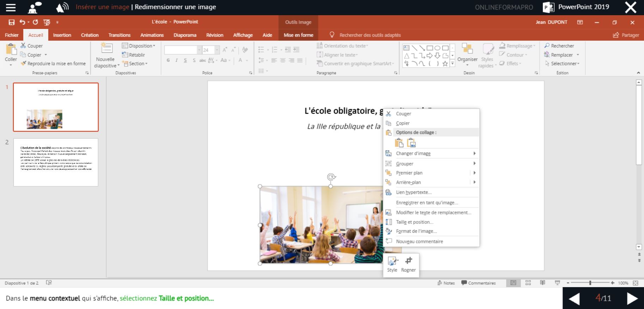Open the Sélectionner dropdown
This screenshot has height=309, width=644.
point(562,64)
